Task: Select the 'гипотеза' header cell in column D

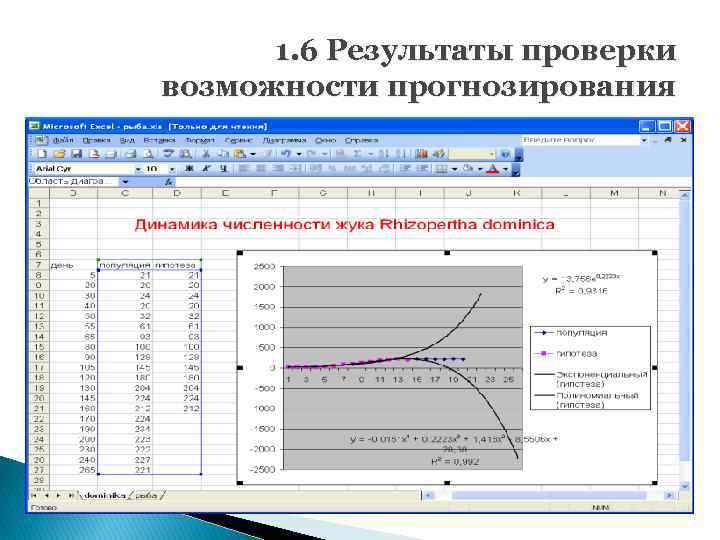Action: coord(177,265)
